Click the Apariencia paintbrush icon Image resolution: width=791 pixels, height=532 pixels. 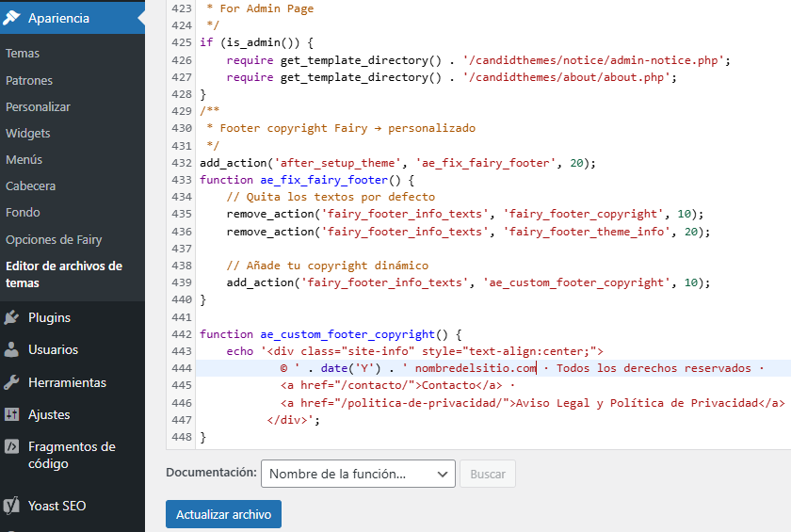[12, 18]
